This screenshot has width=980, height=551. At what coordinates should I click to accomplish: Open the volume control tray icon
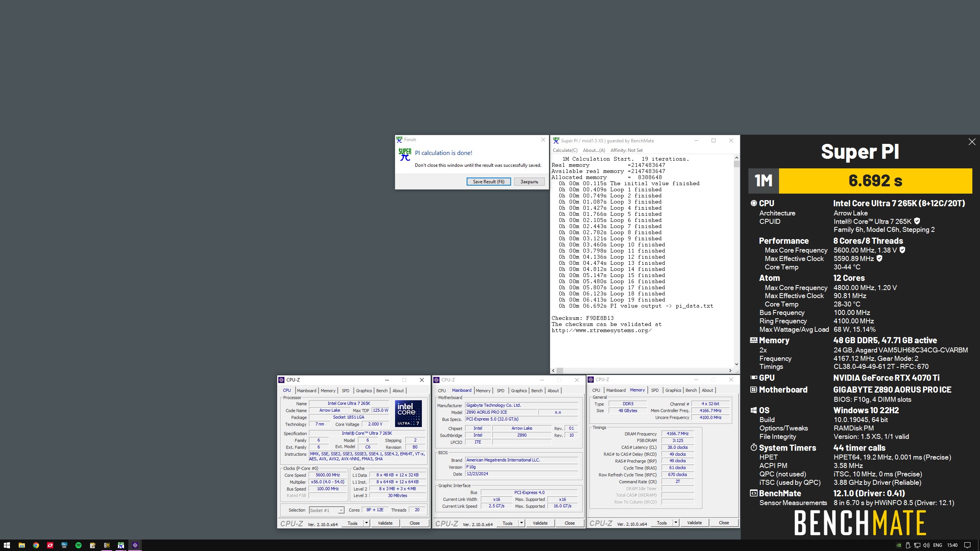[x=926, y=545]
